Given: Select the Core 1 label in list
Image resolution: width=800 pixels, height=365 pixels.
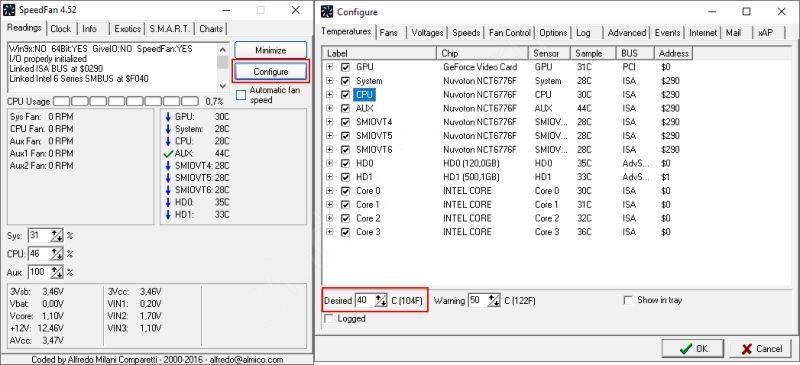Looking at the screenshot, I should coord(368,205).
